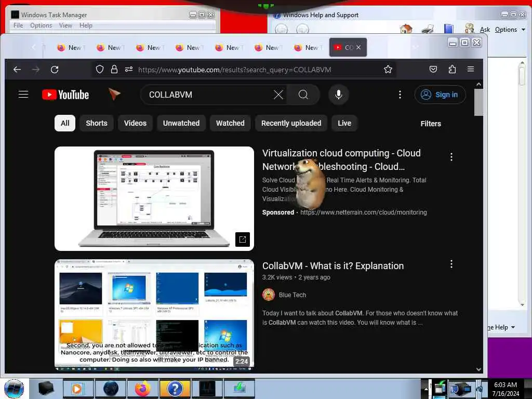Image resolution: width=532 pixels, height=399 pixels.
Task: Filter results by Videos chip
Action: point(135,123)
